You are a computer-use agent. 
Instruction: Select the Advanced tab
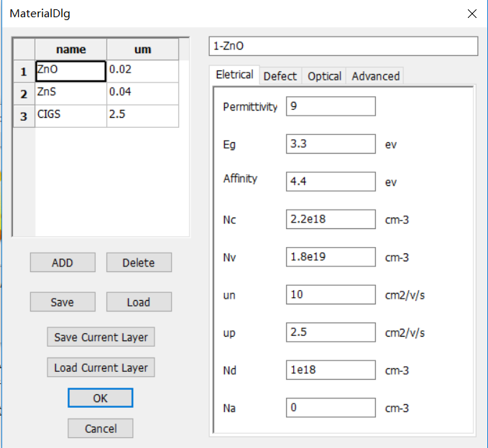pyautogui.click(x=375, y=76)
